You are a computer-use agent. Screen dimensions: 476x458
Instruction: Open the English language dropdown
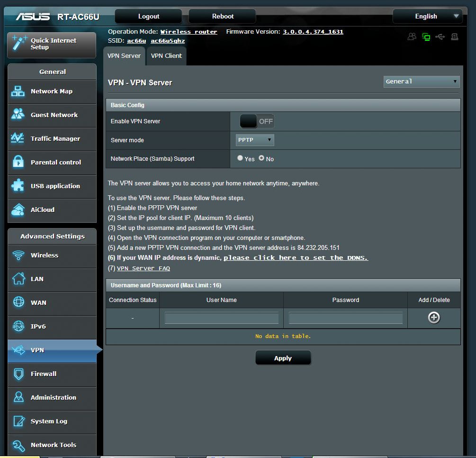tap(427, 17)
